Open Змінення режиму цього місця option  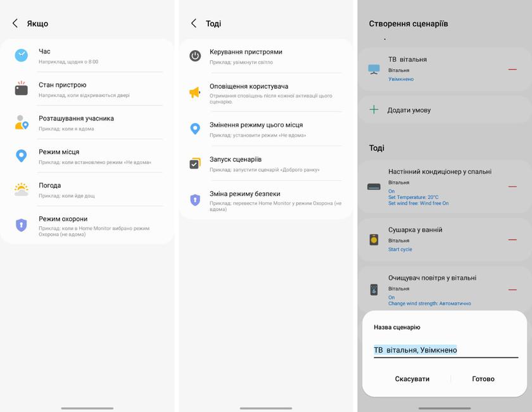265,129
